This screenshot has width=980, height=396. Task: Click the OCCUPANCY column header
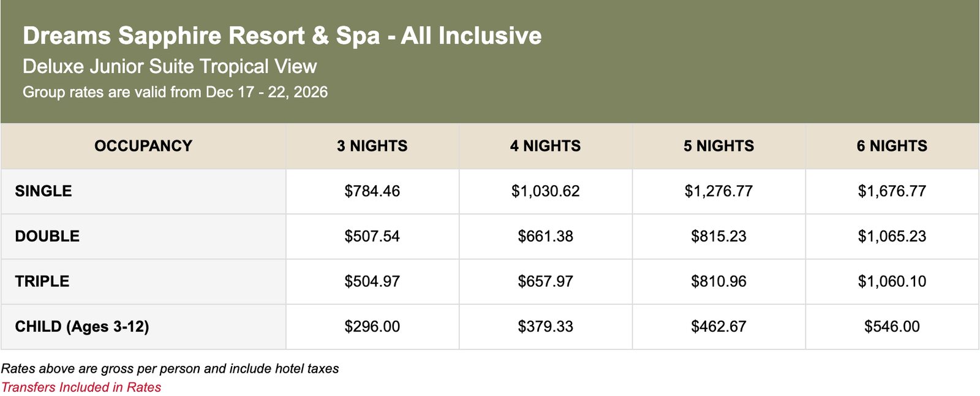(143, 146)
